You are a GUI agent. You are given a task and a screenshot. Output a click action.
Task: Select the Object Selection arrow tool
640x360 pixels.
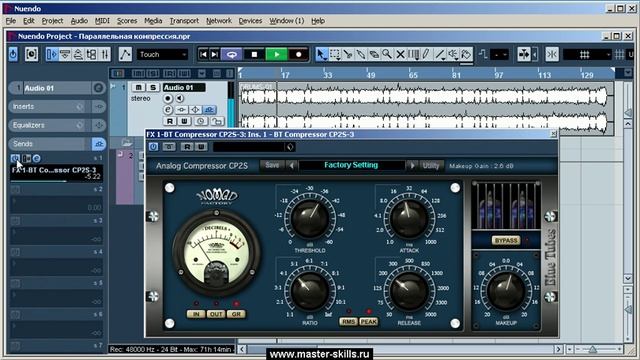322,54
